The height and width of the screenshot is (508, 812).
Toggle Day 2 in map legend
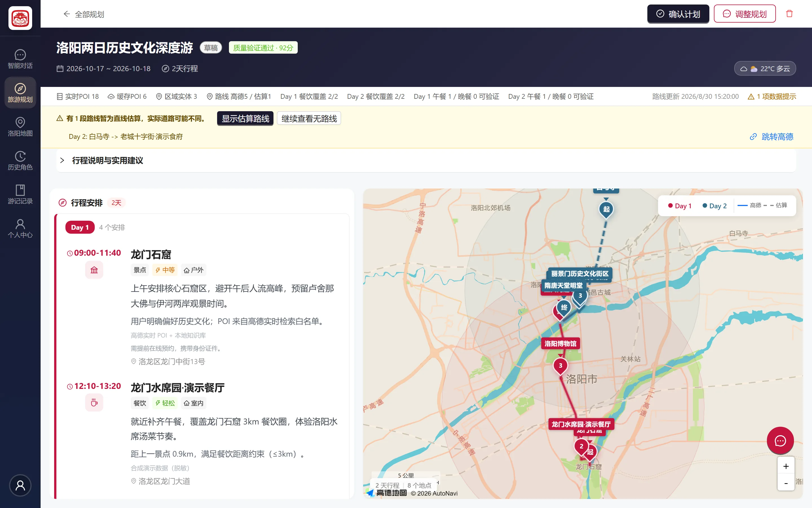pyautogui.click(x=714, y=206)
